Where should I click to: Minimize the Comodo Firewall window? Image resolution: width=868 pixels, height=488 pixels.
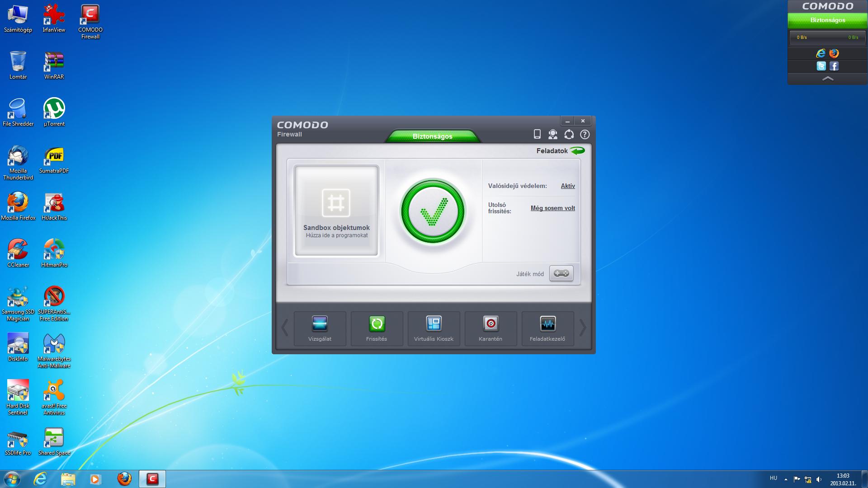pos(567,121)
